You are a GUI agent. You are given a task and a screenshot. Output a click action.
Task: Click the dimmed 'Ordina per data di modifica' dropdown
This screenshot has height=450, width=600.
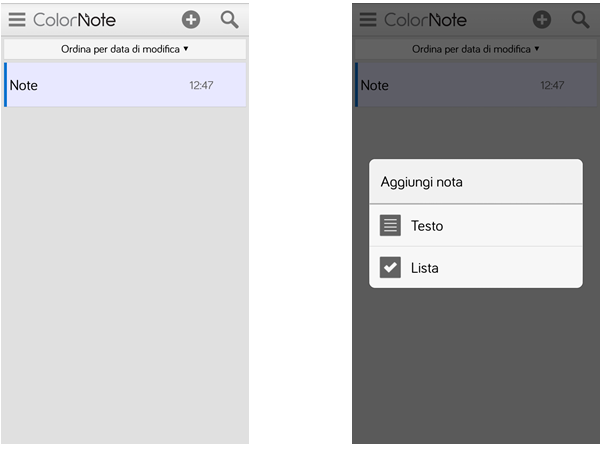(476, 49)
